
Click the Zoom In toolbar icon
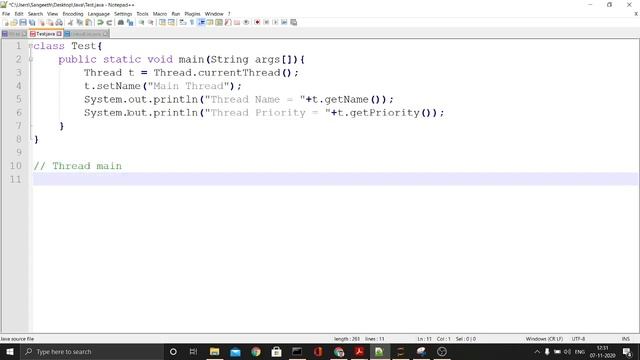(x=141, y=22)
